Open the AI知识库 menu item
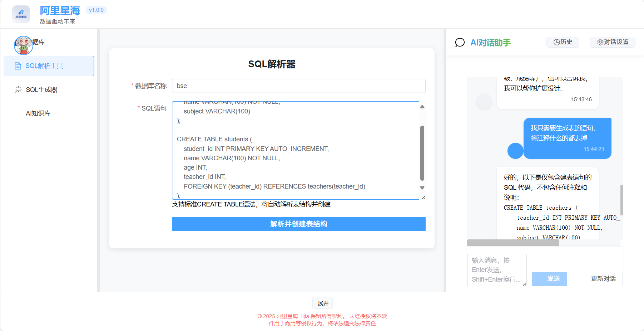Screen dimensions: 644x331 [x=49, y=113]
